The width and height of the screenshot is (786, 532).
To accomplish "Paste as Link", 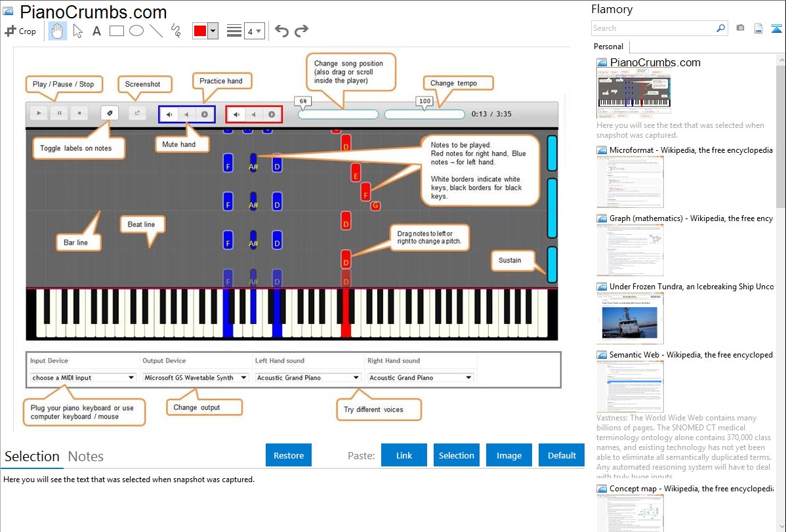I will (404, 455).
